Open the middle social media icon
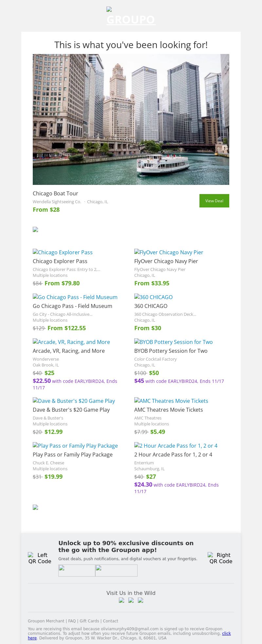 (x=131, y=600)
